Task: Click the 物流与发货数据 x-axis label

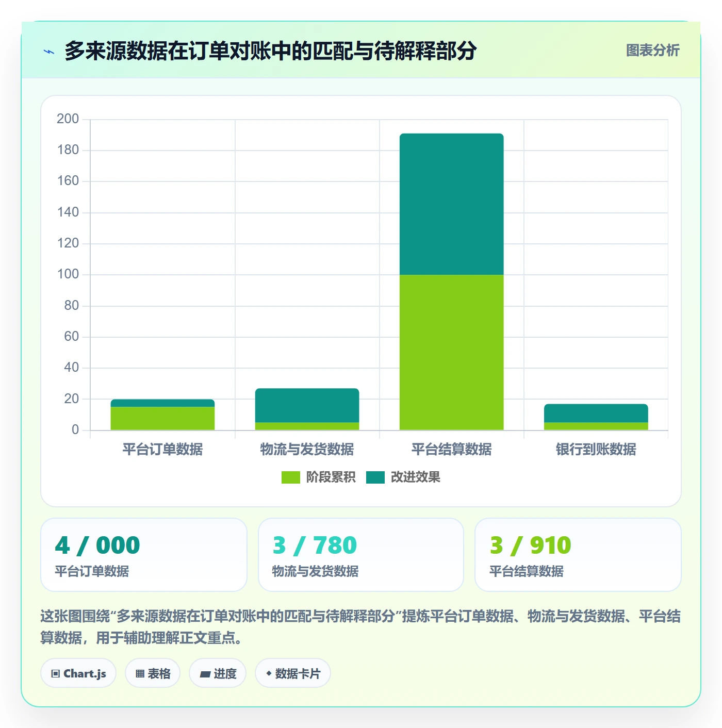Action: (x=307, y=450)
